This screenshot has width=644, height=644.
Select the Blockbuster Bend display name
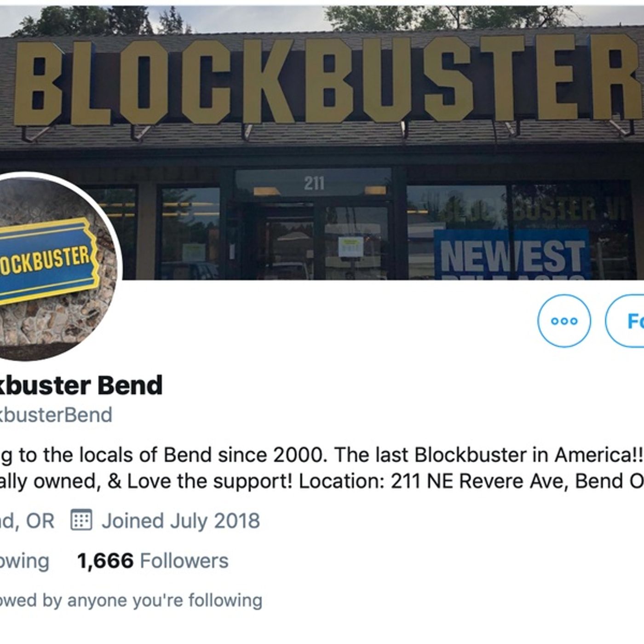(80, 385)
